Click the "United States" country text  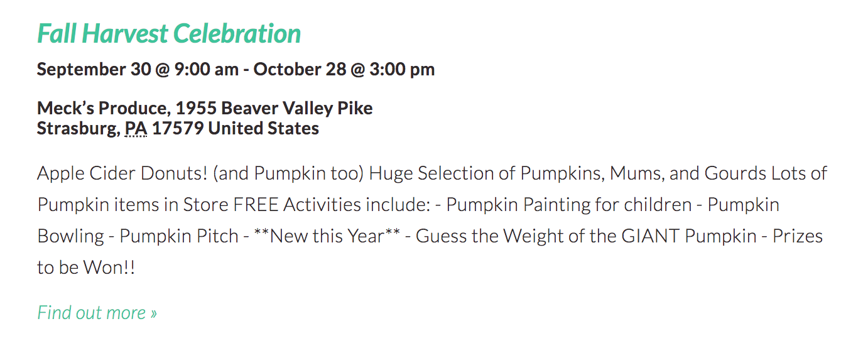(264, 129)
